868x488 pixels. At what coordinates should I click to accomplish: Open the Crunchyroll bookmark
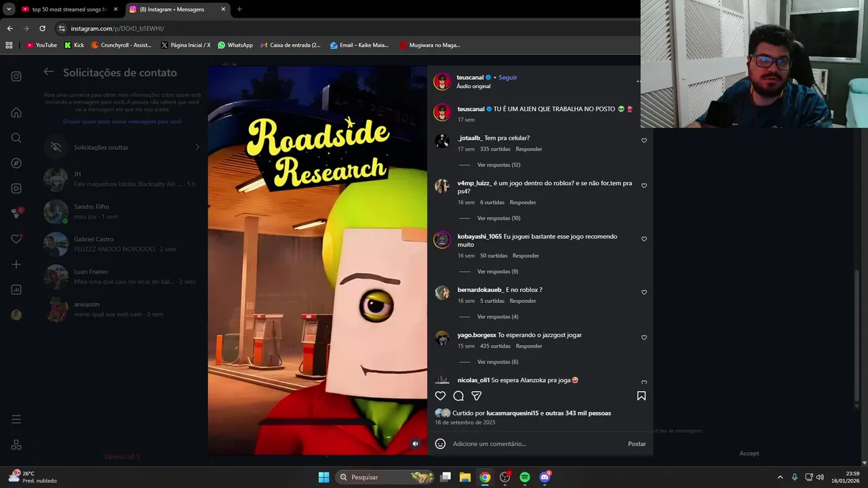tap(122, 45)
